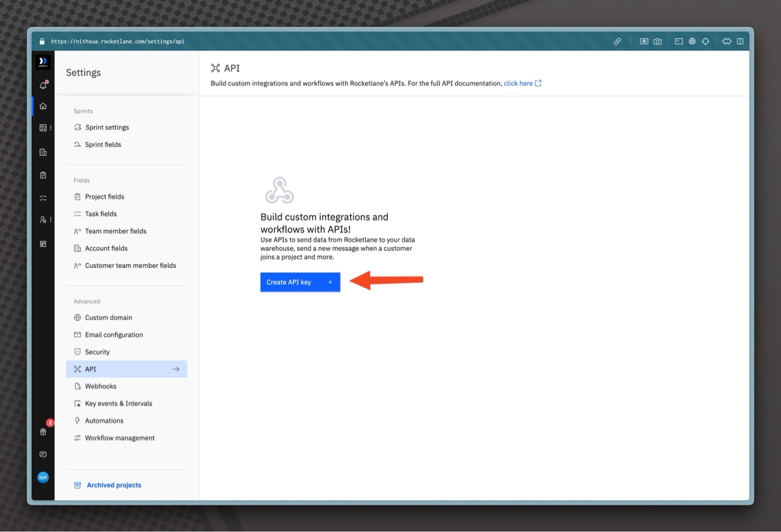Open the templates sidebar icon
Viewport: 781px width, 532px height.
pyautogui.click(x=43, y=244)
